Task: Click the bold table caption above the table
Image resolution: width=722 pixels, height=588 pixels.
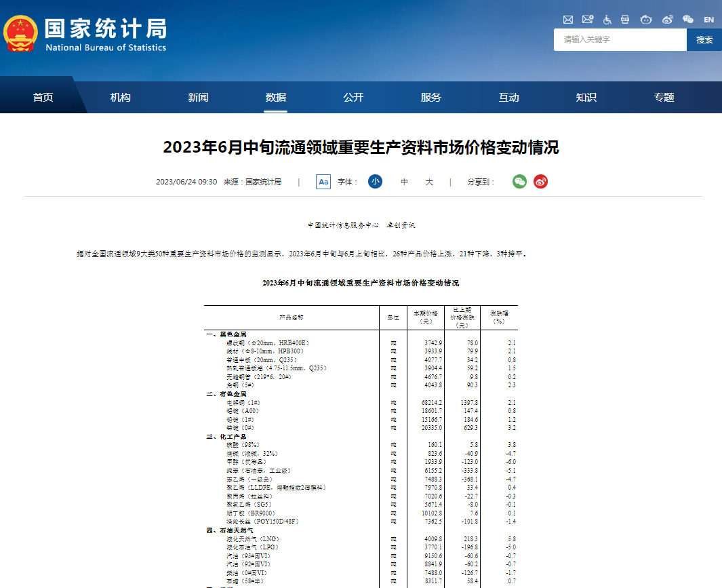Action: point(361,283)
